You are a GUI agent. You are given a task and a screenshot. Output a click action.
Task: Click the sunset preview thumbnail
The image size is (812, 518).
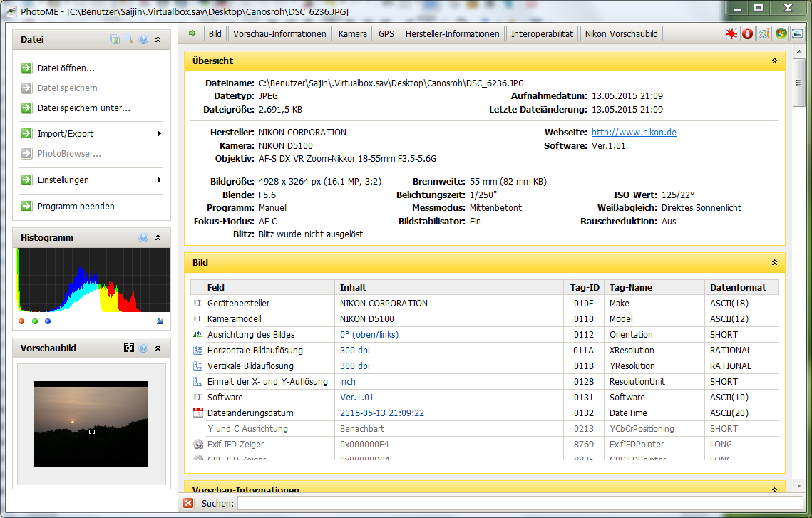tap(91, 422)
